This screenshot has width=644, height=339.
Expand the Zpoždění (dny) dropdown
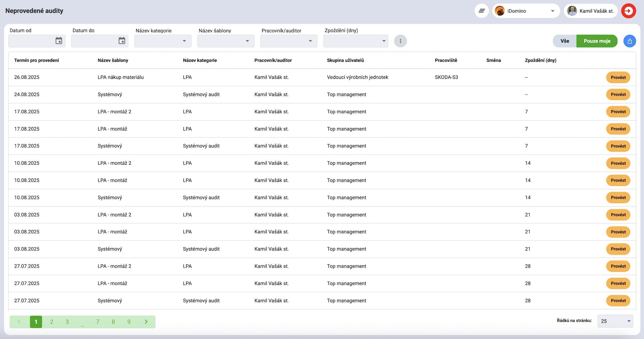point(355,41)
